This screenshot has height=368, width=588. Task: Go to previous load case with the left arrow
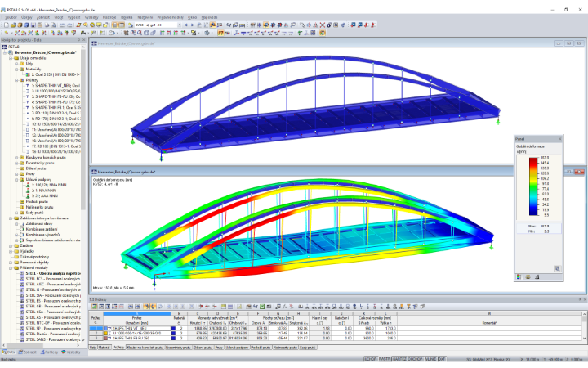[x=186, y=25]
